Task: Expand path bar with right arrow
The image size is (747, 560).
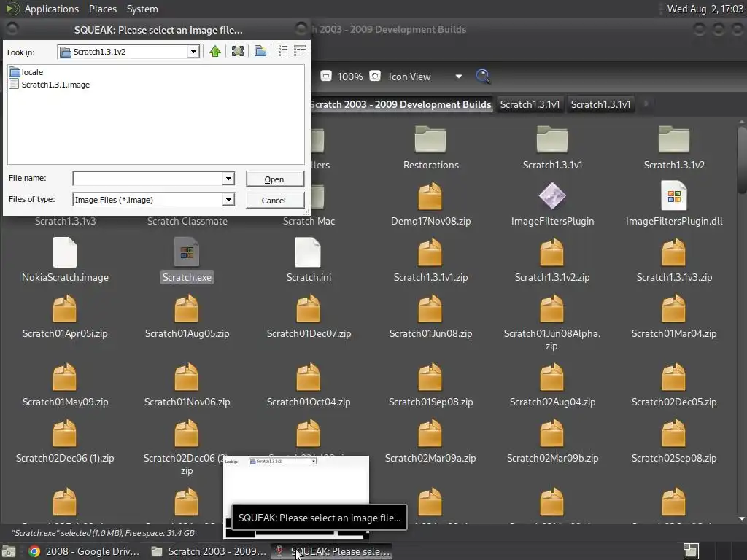Action: (x=646, y=104)
